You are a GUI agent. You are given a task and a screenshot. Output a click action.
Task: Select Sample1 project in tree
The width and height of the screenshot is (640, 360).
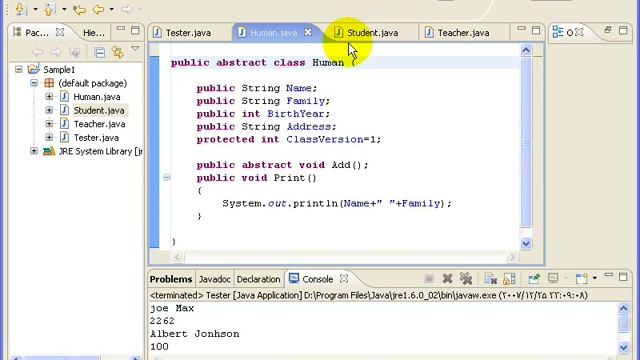tap(59, 69)
